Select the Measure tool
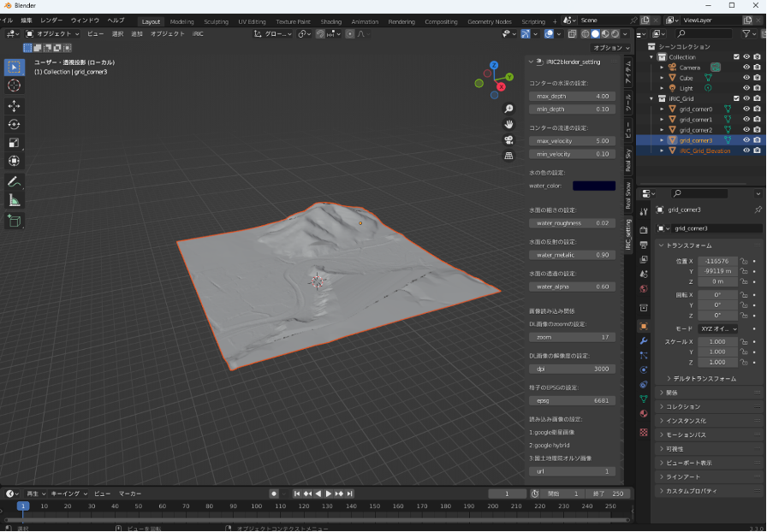 tap(15, 200)
